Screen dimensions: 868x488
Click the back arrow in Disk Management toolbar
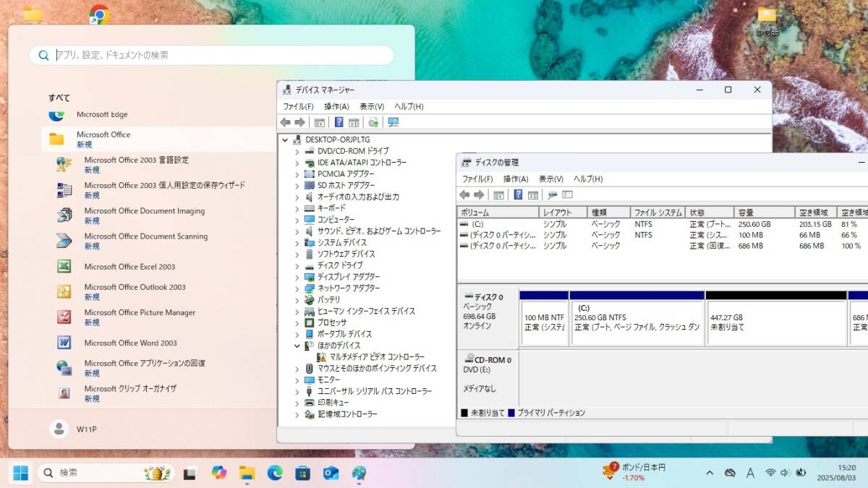tap(465, 194)
